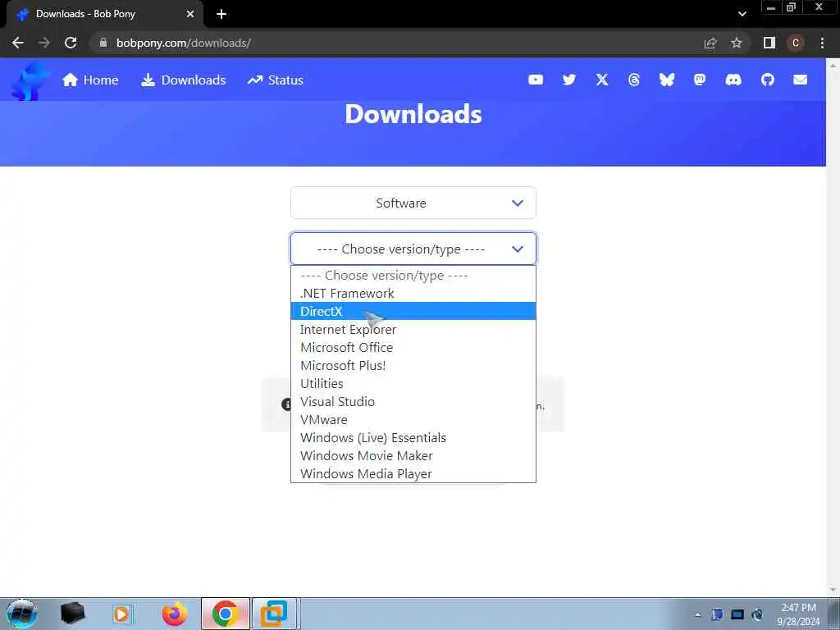Select DirectX from the list
The height and width of the screenshot is (630, 840).
[x=413, y=311]
